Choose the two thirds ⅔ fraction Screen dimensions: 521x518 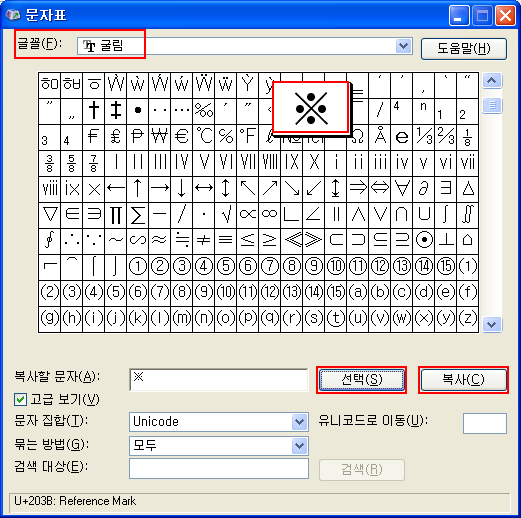[x=446, y=137]
